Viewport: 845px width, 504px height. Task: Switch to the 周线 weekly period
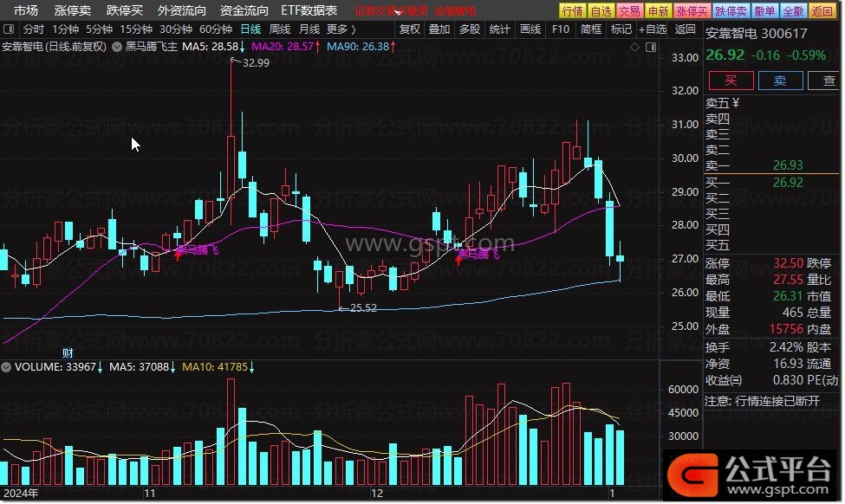[x=280, y=29]
